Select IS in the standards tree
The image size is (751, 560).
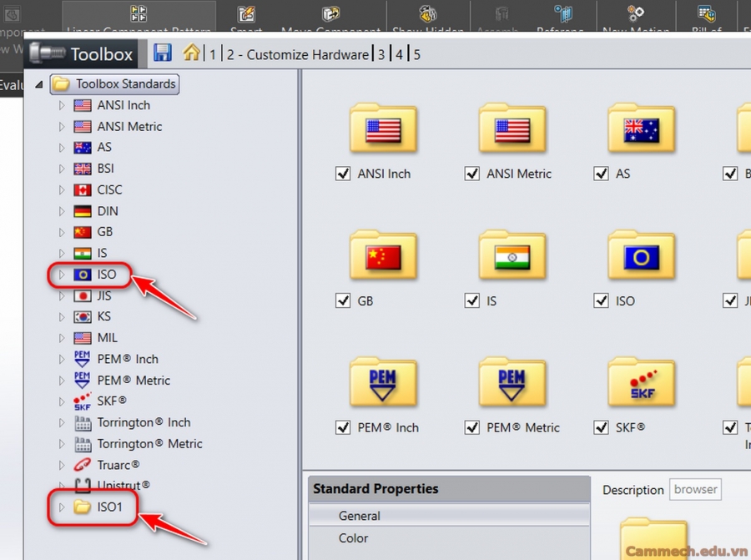(x=102, y=253)
